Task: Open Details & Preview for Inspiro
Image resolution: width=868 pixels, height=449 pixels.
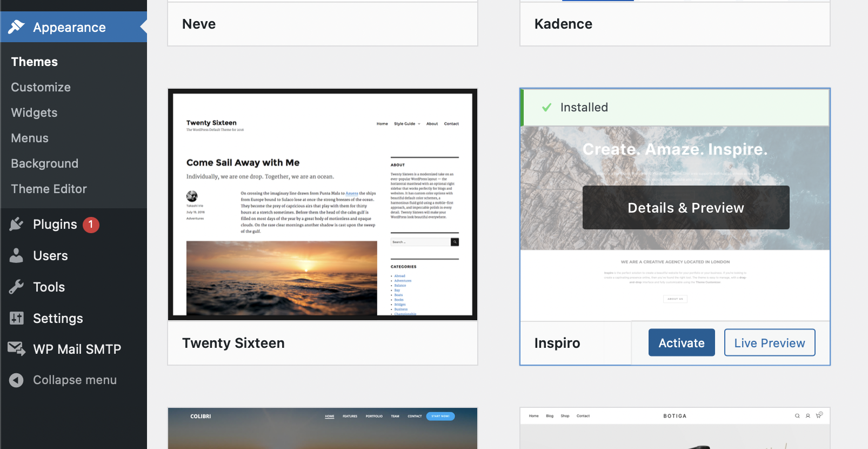Action: point(686,208)
